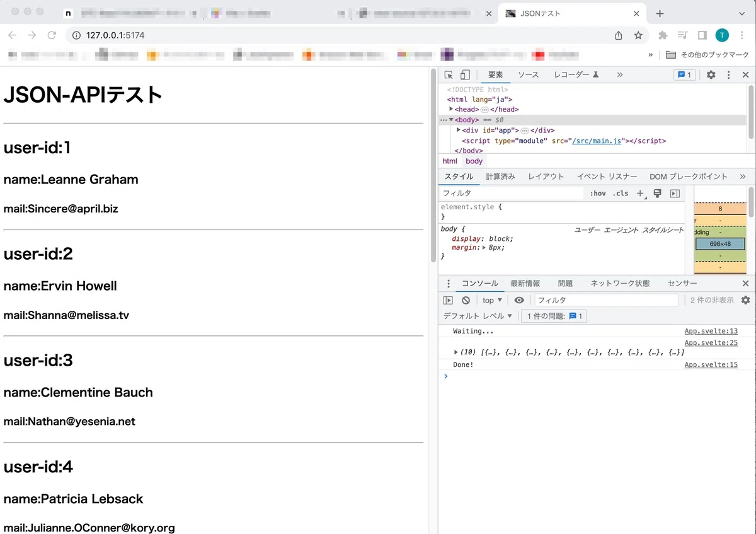Screen dimensions: 756x534
Task: Open DevTools settings gear in top toolbar
Action: pos(711,74)
